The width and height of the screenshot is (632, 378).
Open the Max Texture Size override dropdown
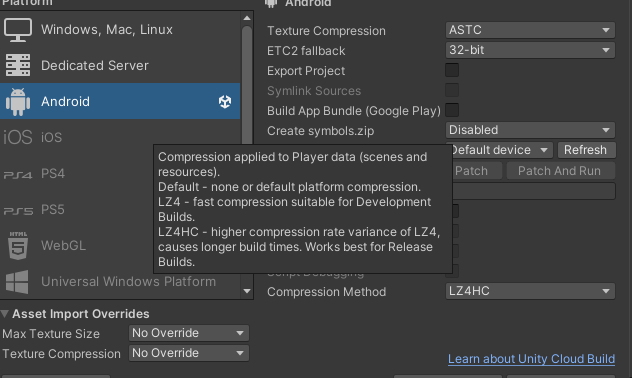point(189,333)
